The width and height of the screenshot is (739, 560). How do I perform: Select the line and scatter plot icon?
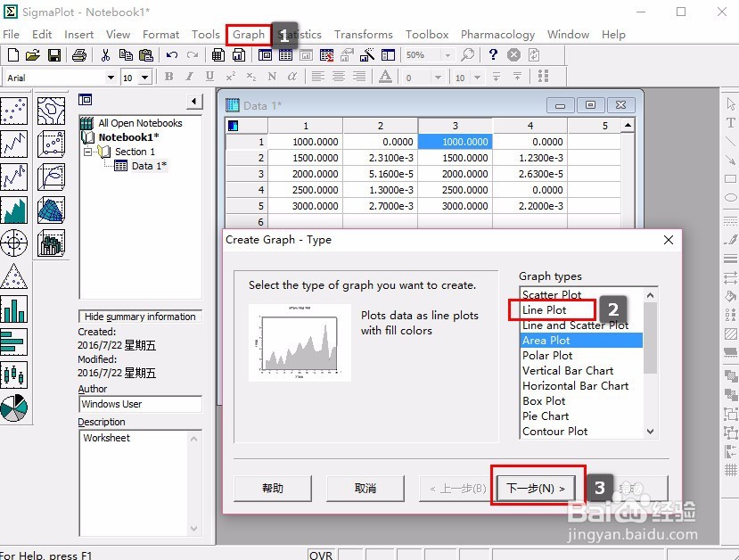pyautogui.click(x=13, y=177)
